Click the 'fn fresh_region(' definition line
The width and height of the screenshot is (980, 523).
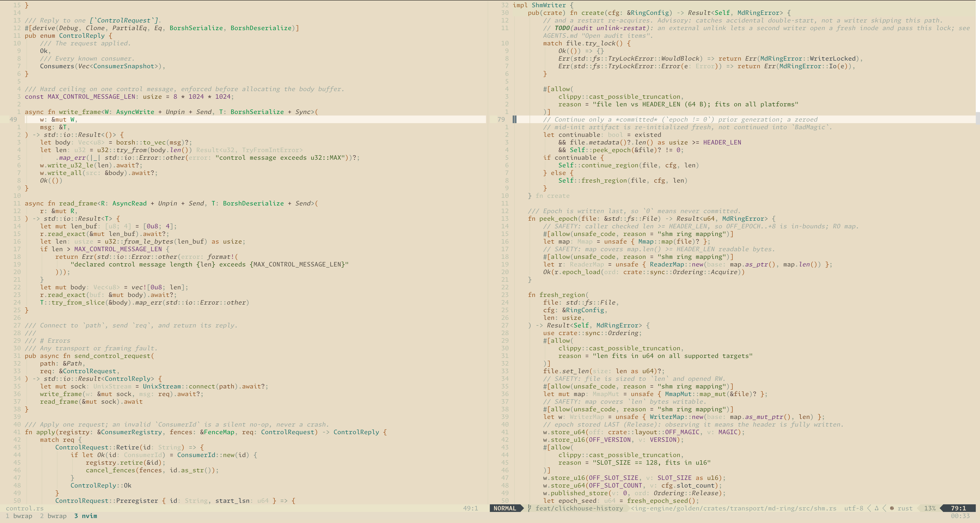[558, 295]
